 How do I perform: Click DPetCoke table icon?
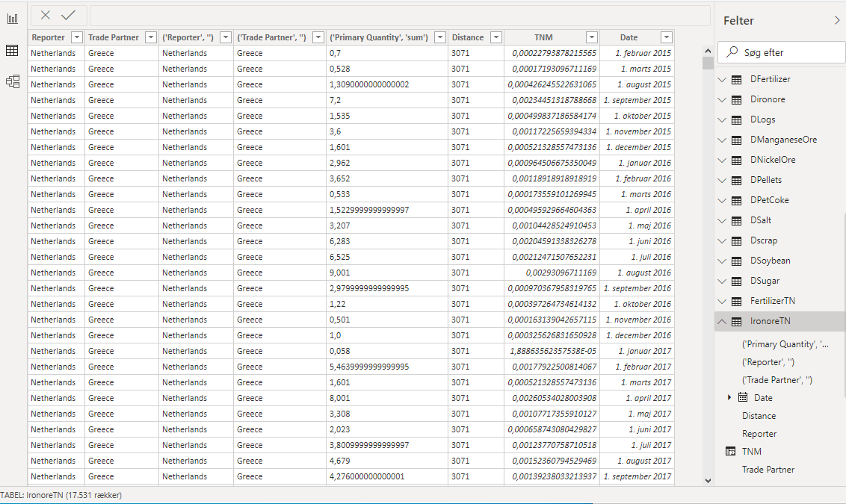(736, 201)
